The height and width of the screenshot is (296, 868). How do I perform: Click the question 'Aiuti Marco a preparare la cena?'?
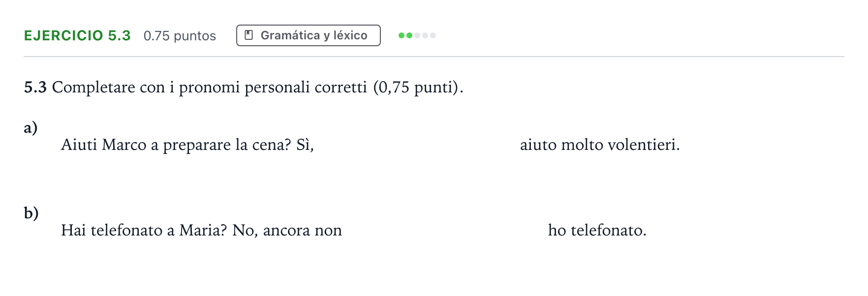[x=176, y=145]
